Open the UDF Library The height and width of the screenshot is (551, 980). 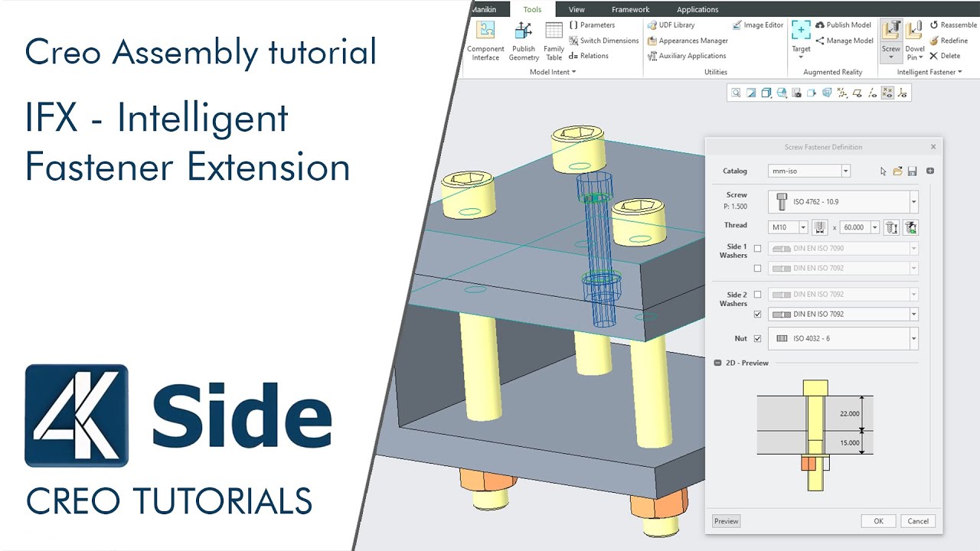click(x=671, y=25)
